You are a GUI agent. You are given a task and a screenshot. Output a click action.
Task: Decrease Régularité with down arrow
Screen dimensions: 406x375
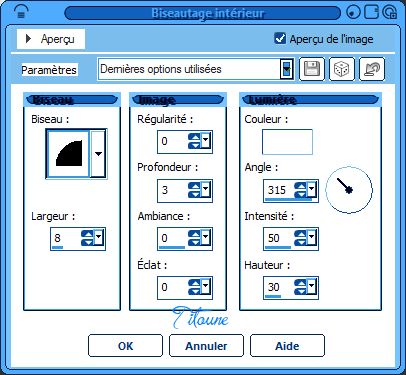(194, 145)
